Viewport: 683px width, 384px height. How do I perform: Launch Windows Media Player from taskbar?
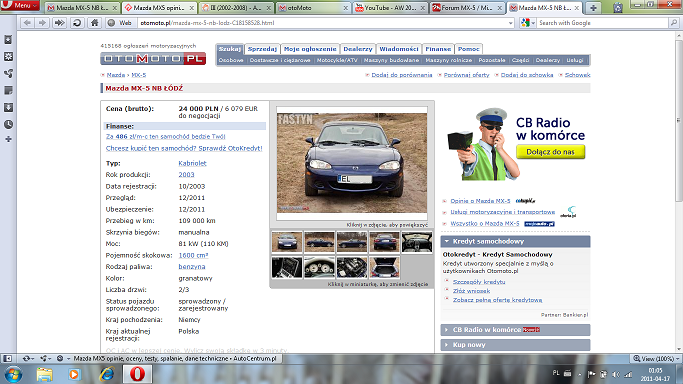click(x=74, y=374)
